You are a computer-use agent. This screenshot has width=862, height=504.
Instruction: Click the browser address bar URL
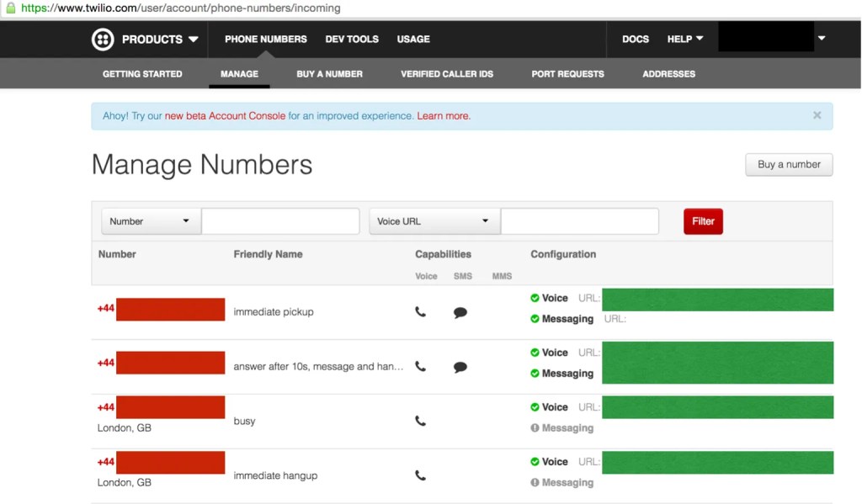180,8
